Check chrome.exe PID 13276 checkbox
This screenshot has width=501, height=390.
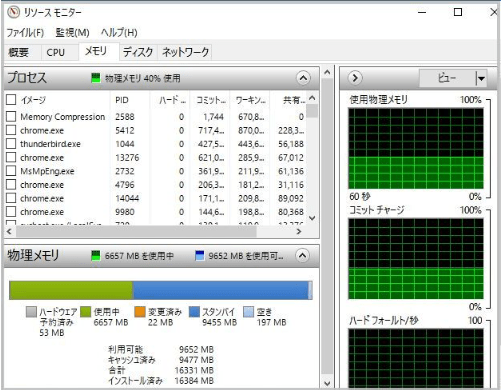tap(11, 157)
